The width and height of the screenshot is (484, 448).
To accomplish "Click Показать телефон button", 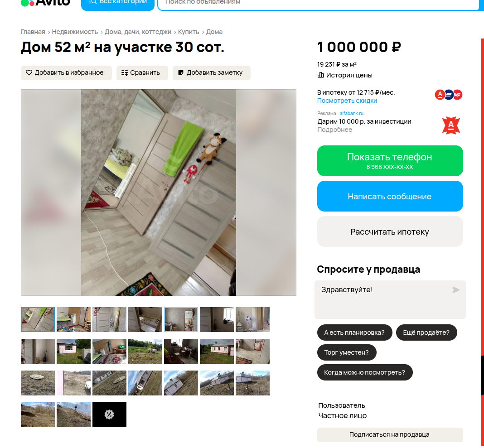I will tap(390, 161).
